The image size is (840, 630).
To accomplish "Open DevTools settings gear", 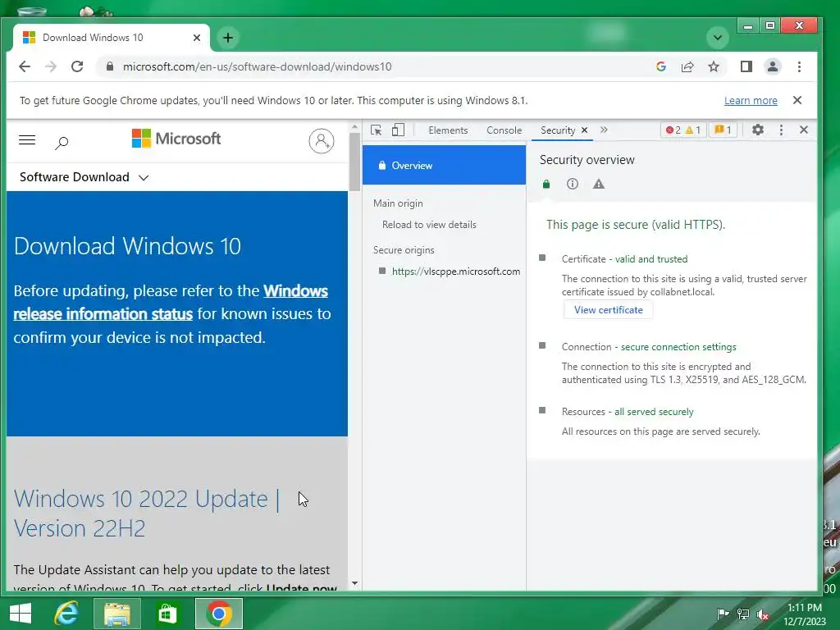I will pyautogui.click(x=757, y=130).
